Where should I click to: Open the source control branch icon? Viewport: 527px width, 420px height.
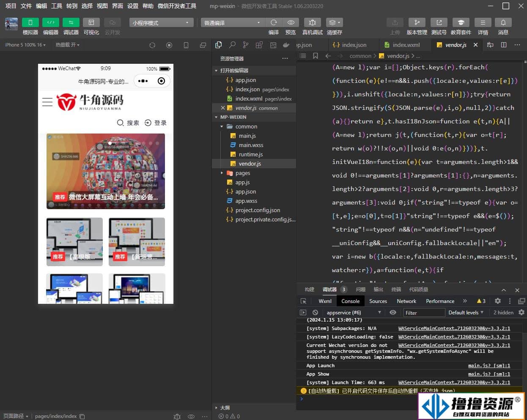click(246, 45)
